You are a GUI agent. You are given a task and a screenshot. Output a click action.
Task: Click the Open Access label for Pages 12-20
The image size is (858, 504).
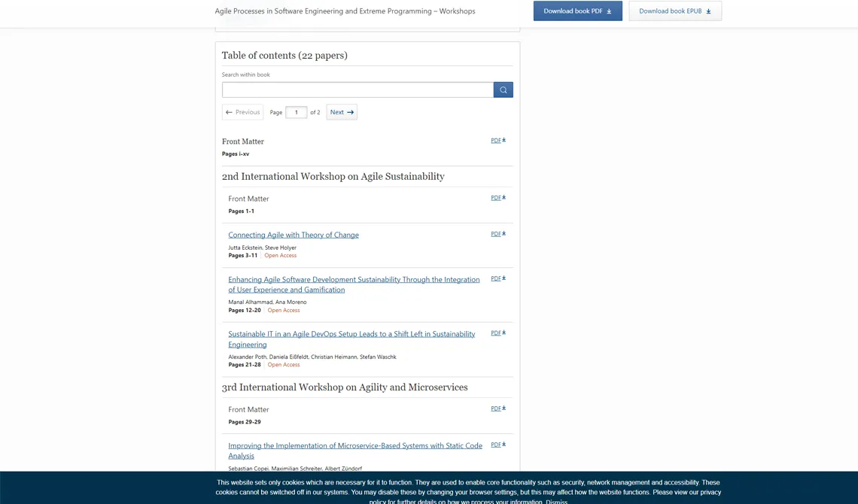[284, 310]
